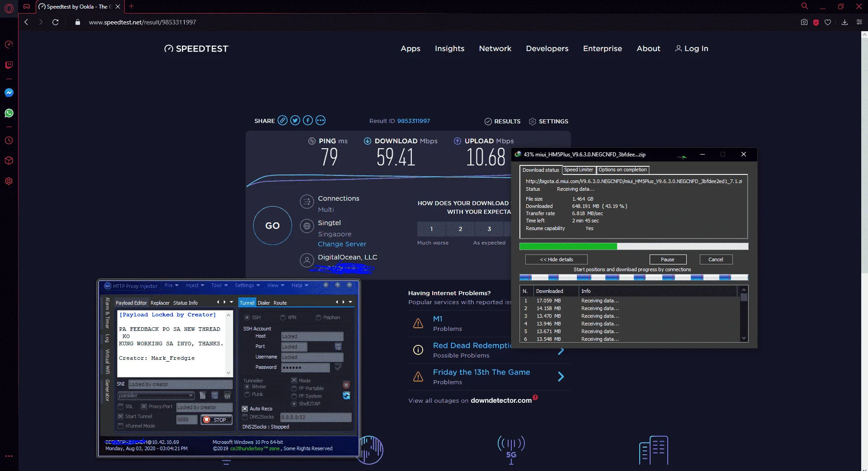The width and height of the screenshot is (868, 471).
Task: Click the blue refresh icon in Tunnel tab
Action: 346,396
